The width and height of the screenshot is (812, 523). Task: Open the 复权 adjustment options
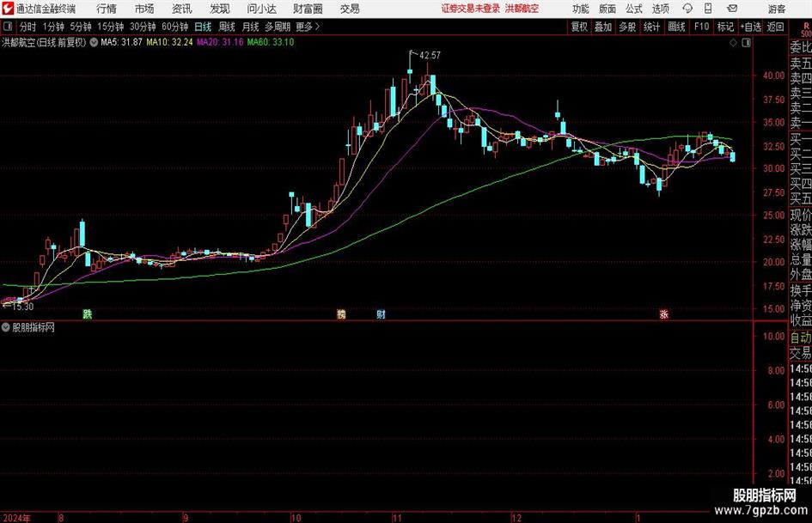click(579, 27)
